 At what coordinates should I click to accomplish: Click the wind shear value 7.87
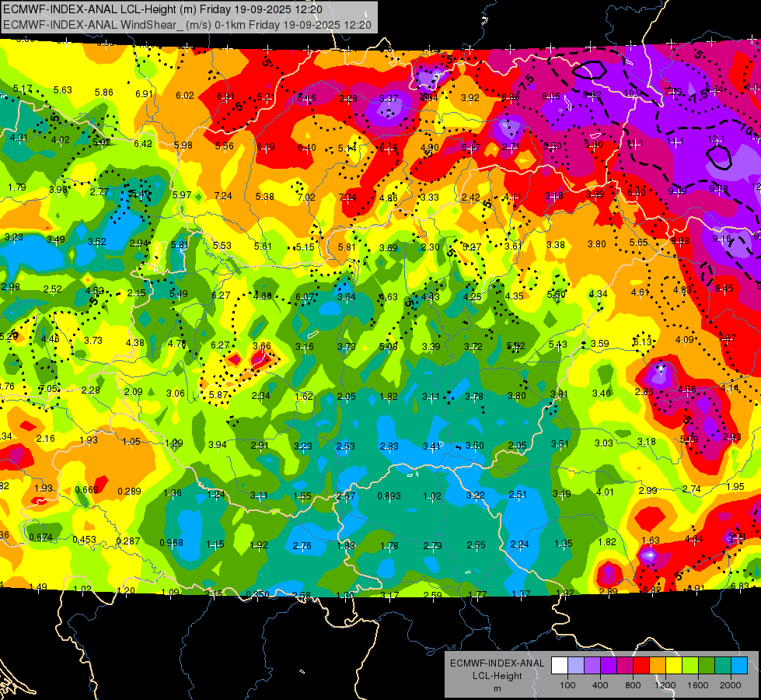pyautogui.click(x=727, y=338)
